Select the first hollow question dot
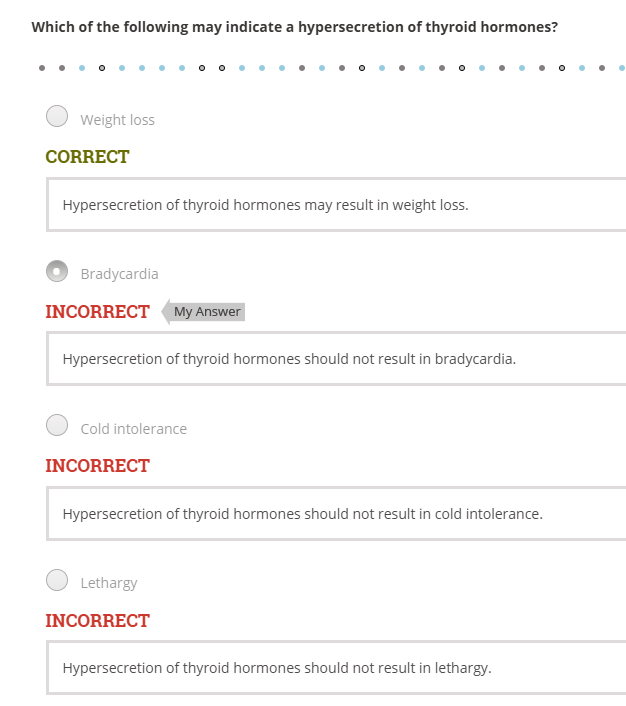Image resolution: width=626 pixels, height=706 pixels. [102, 68]
